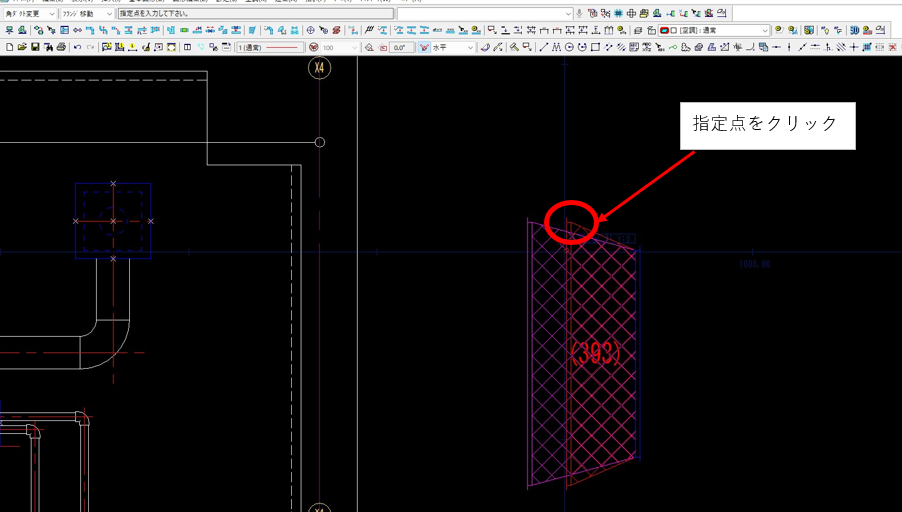902x512 pixels.
Task: Click the (393) duct size label
Action: tap(596, 353)
